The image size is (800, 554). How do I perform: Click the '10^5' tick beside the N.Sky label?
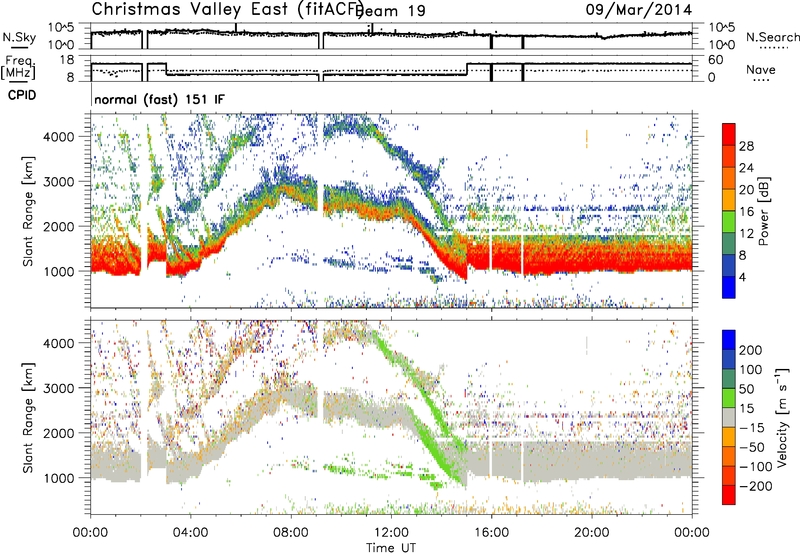point(61,28)
